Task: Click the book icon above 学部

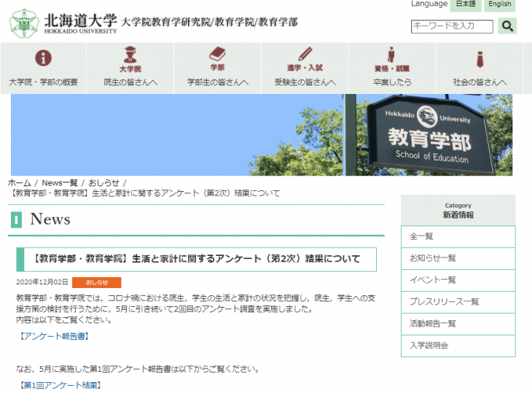Action: click(x=217, y=54)
